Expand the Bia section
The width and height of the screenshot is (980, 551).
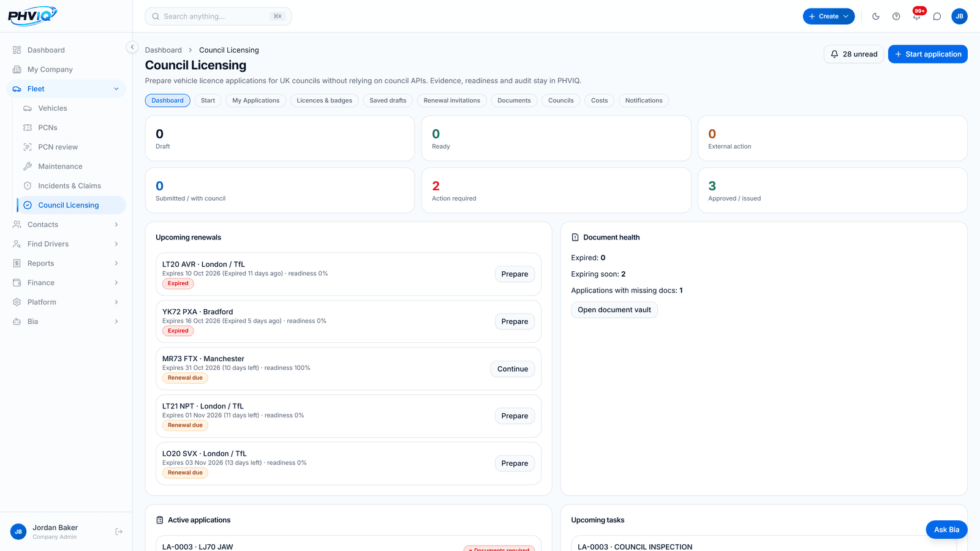tap(66, 321)
